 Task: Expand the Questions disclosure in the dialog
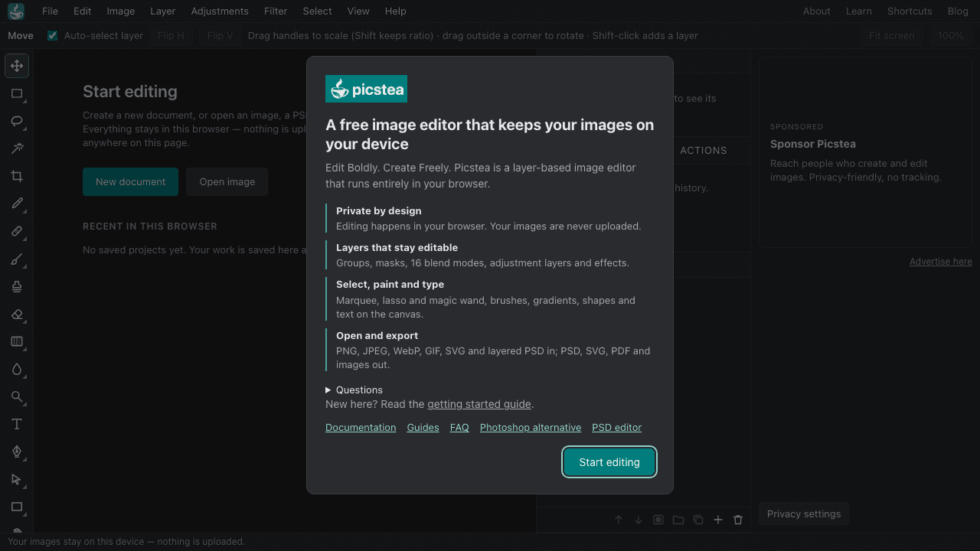click(354, 390)
